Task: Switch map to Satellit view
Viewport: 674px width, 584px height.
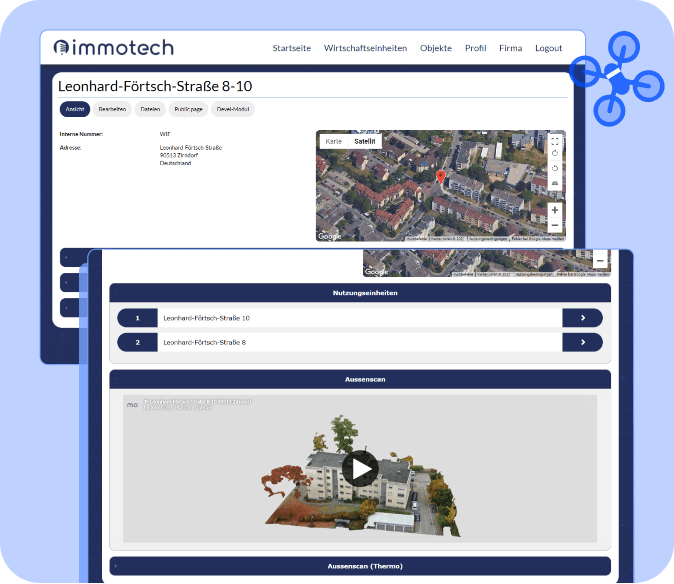Action: click(x=365, y=142)
